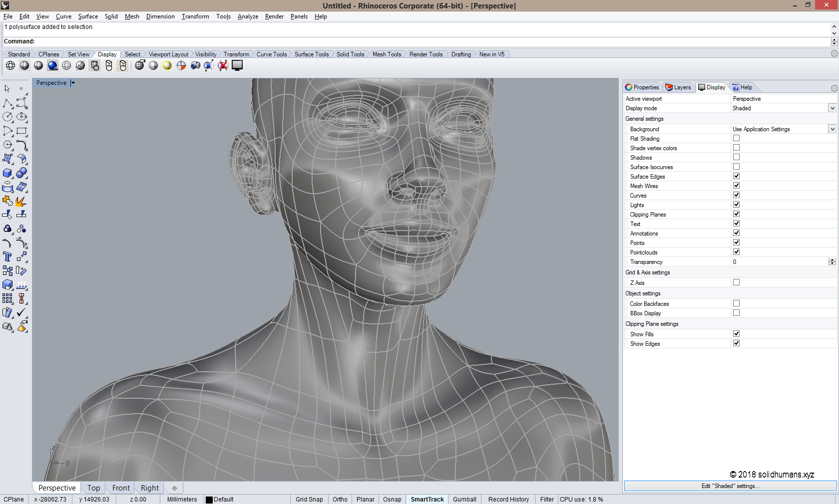
Task: Open the Perspective viewport title dropdown
Action: (73, 82)
